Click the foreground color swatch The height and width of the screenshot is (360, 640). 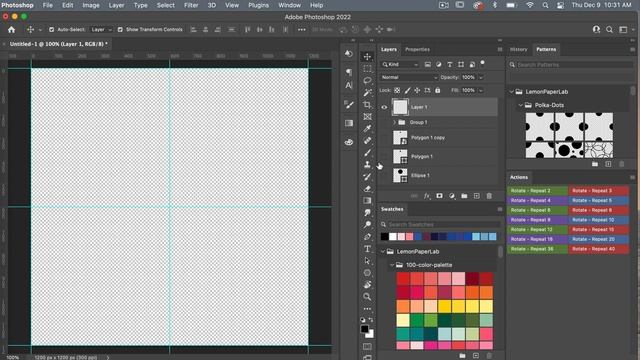point(364,329)
